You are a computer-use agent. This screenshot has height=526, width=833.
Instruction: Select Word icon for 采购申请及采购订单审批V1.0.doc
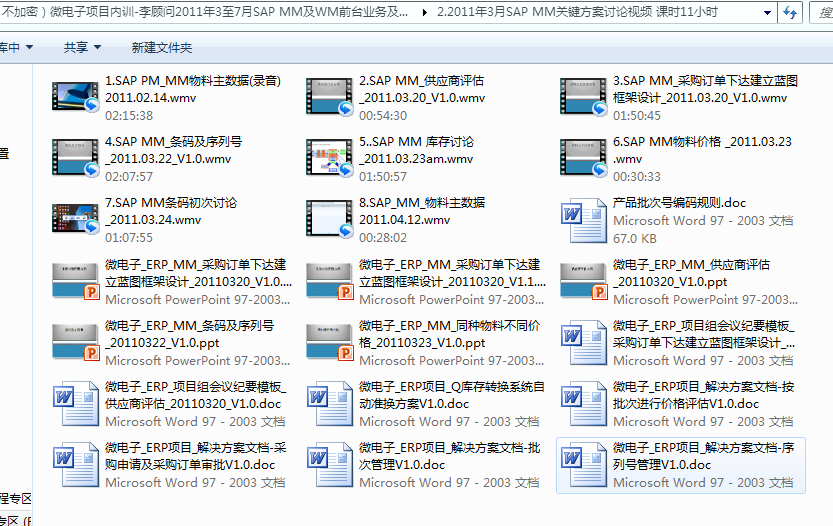pyautogui.click(x=75, y=464)
